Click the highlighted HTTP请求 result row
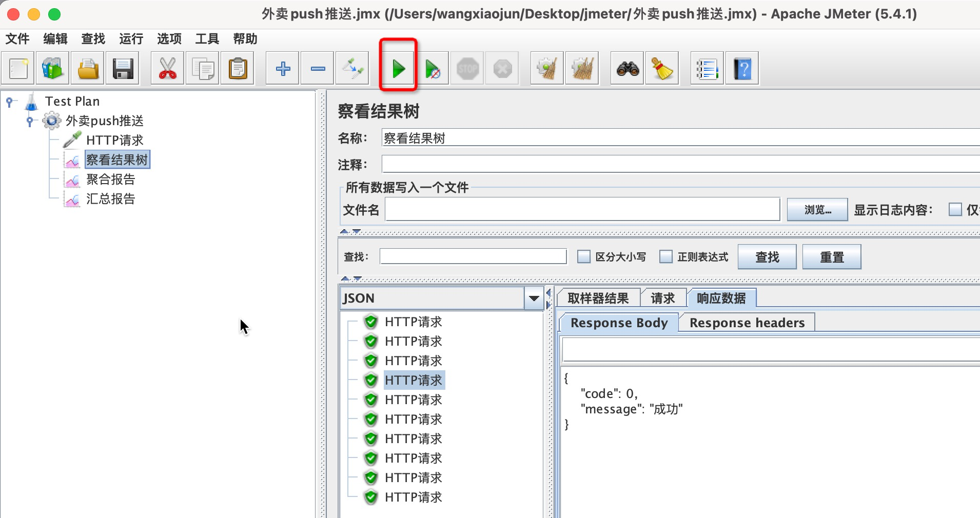The width and height of the screenshot is (980, 518). coord(414,380)
